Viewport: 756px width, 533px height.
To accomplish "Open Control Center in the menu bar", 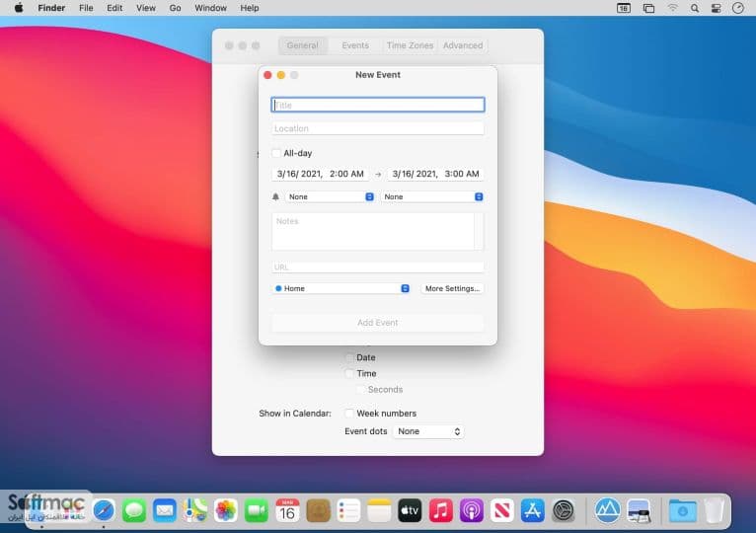I will point(716,8).
